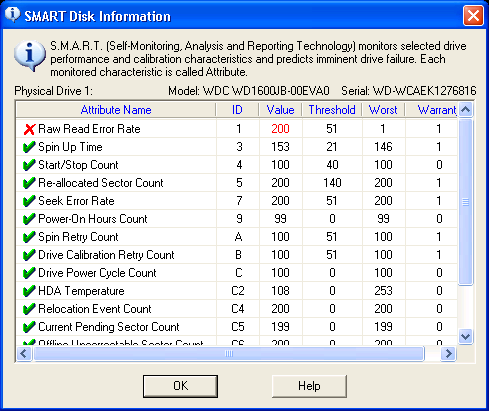Click the worst value 146 in Spin Up Time row
Image resolution: width=489 pixels, height=411 pixels.
[x=383, y=147]
